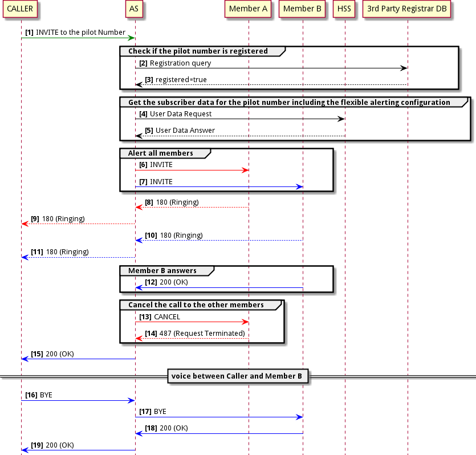Select the HSS participant box
This screenshot has height=455, width=476.
pos(344,9)
